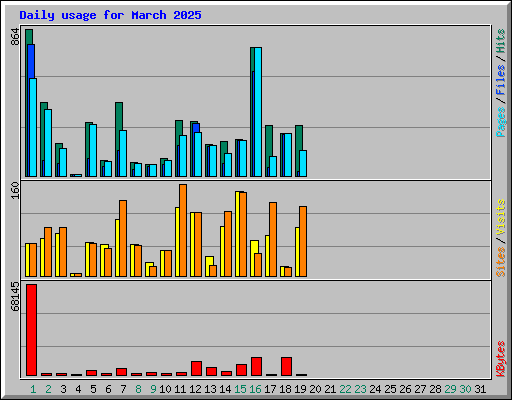
Task: Click the day 16 axis label
Action: coord(255,389)
